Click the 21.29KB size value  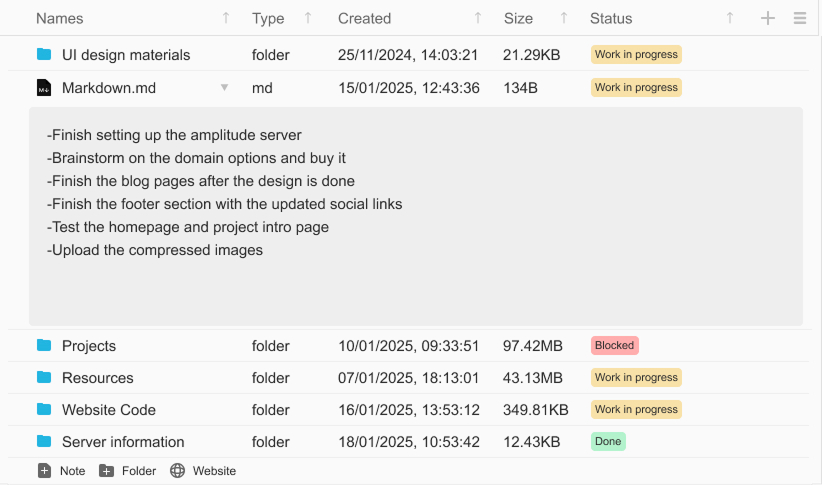coord(532,55)
